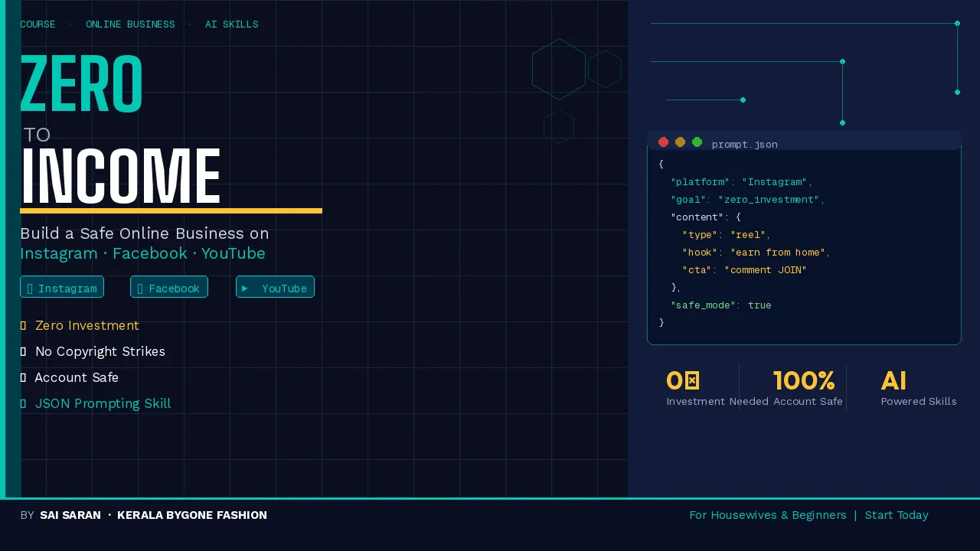Click the green dot in prompt.json window

697,142
